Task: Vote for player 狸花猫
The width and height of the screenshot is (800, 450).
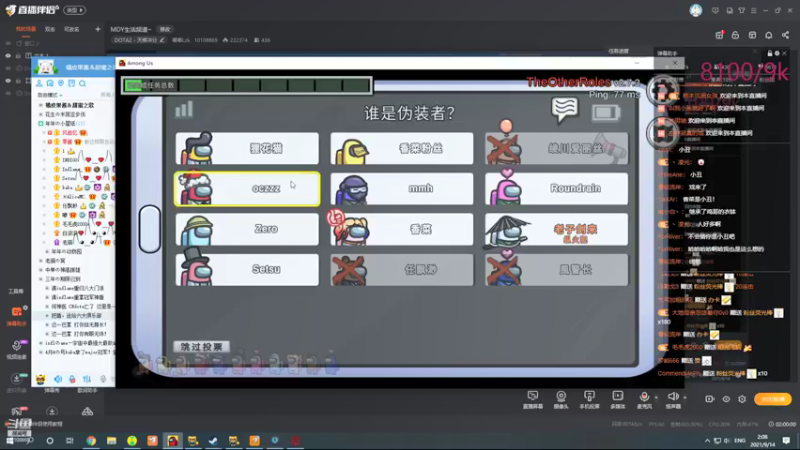Action: point(247,148)
